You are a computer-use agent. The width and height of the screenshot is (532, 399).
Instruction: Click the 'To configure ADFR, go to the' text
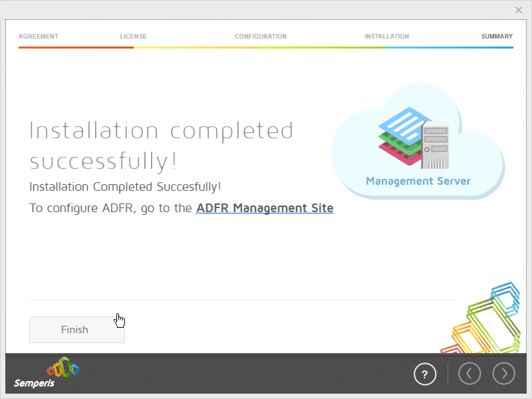tap(110, 208)
